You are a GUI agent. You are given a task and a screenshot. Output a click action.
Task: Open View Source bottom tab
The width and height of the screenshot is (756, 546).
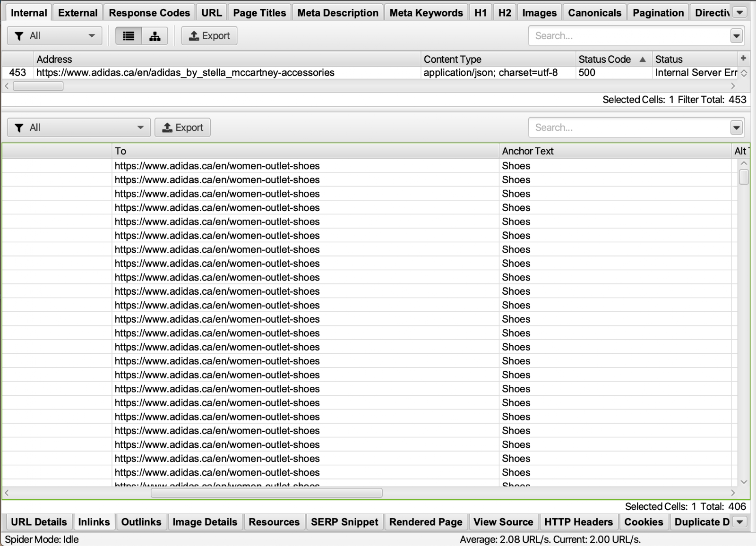pos(503,522)
